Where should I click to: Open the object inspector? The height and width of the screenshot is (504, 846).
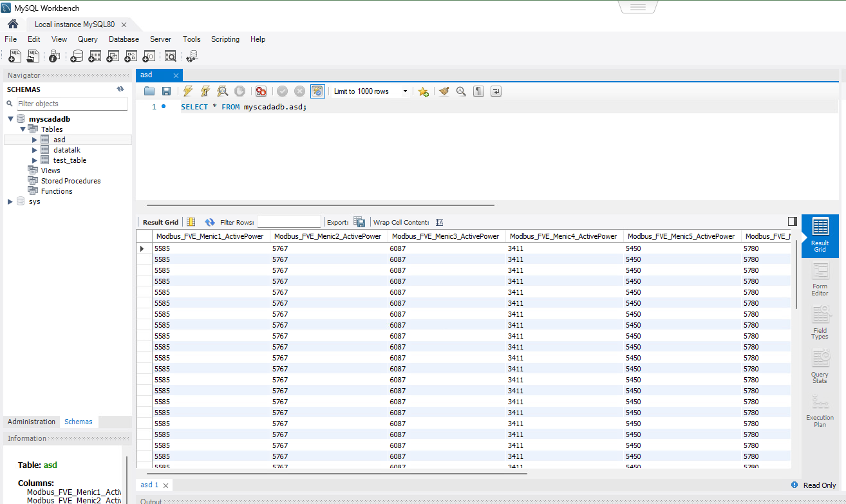pos(55,57)
